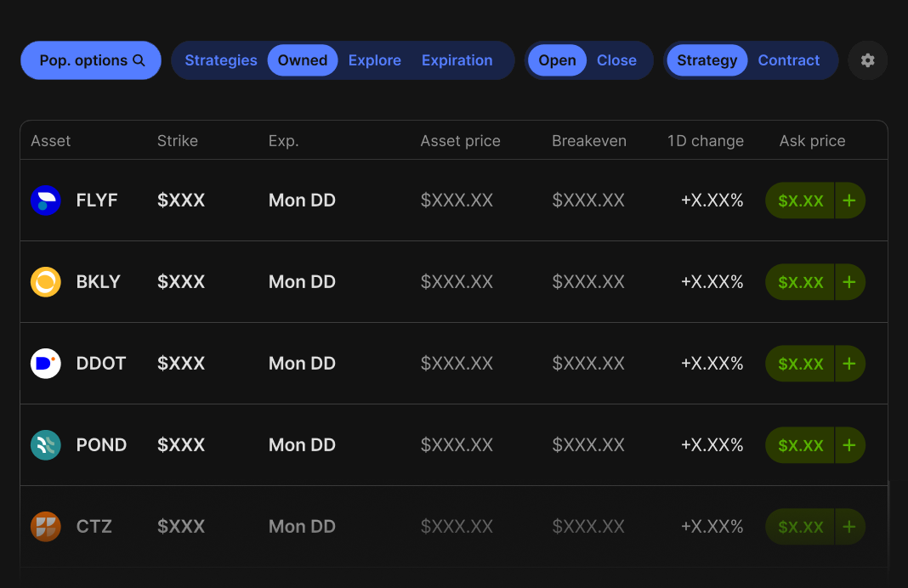This screenshot has height=588, width=908.
Task: Click the FLYF asset logo icon
Action: (46, 201)
